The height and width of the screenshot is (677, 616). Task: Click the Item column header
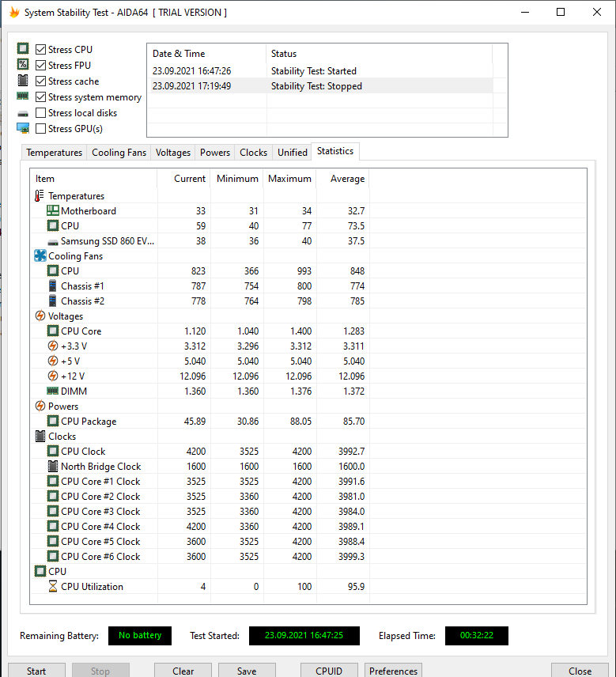(93, 179)
